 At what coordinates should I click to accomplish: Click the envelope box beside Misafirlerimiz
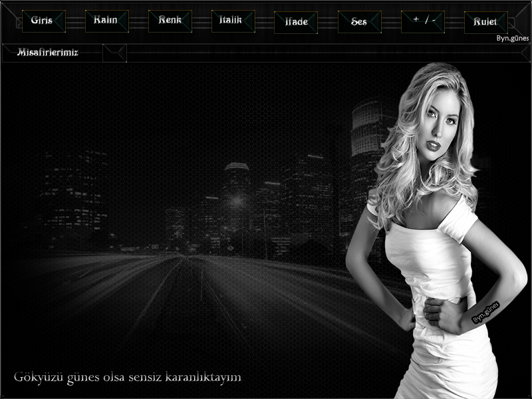[x=115, y=53]
